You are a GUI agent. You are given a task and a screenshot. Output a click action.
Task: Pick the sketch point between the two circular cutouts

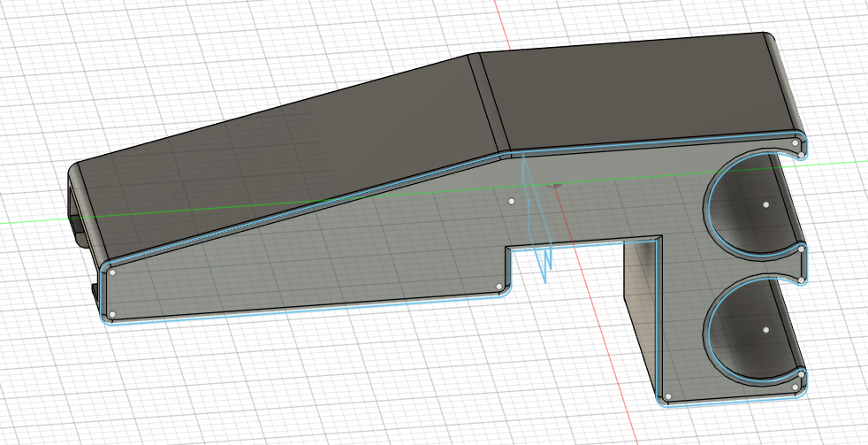click(x=801, y=249)
